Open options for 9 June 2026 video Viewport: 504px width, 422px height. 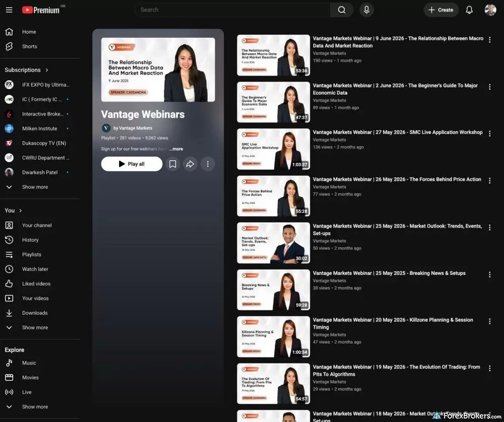[489, 40]
